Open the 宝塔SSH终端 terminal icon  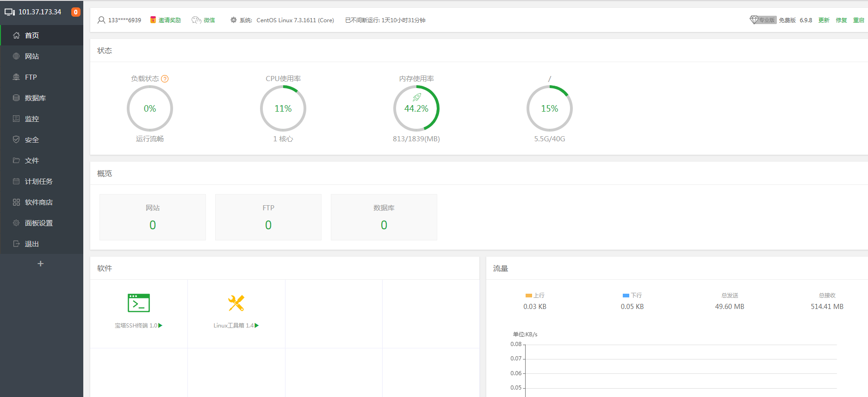pyautogui.click(x=139, y=303)
